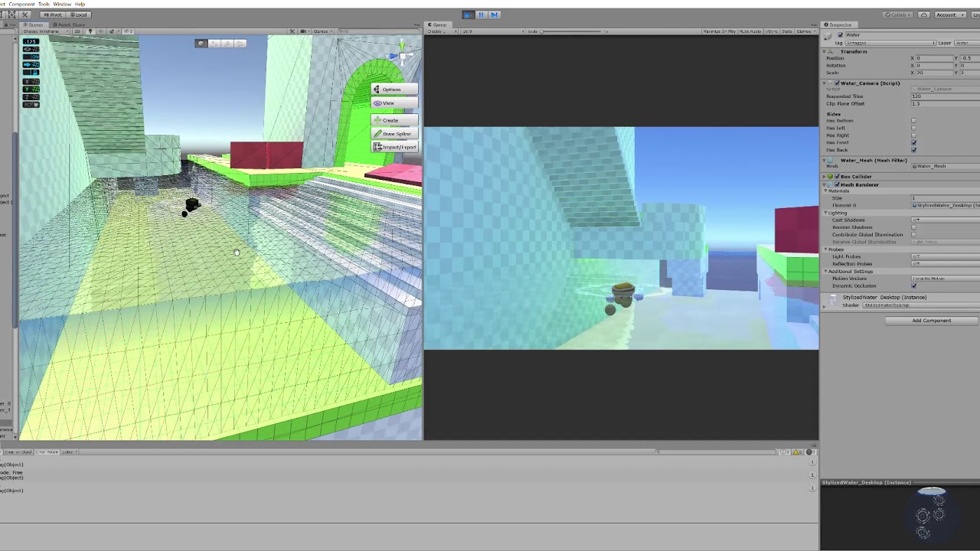Select the Z axis grid icon

31,97
